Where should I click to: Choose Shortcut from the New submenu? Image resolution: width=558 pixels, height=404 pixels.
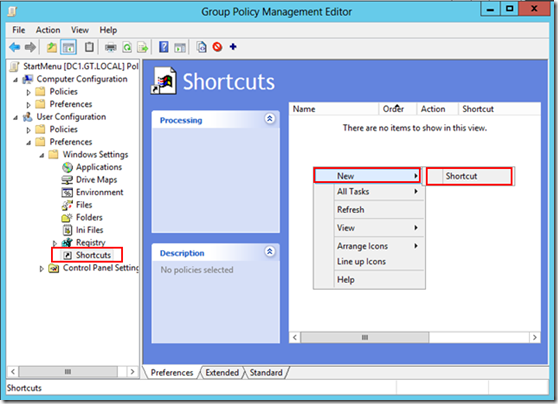pos(469,176)
